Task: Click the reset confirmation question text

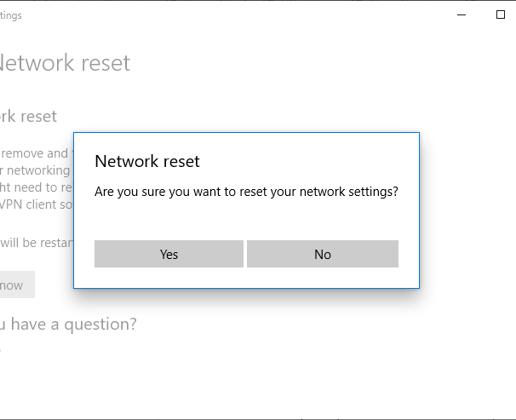Action: 246,192
